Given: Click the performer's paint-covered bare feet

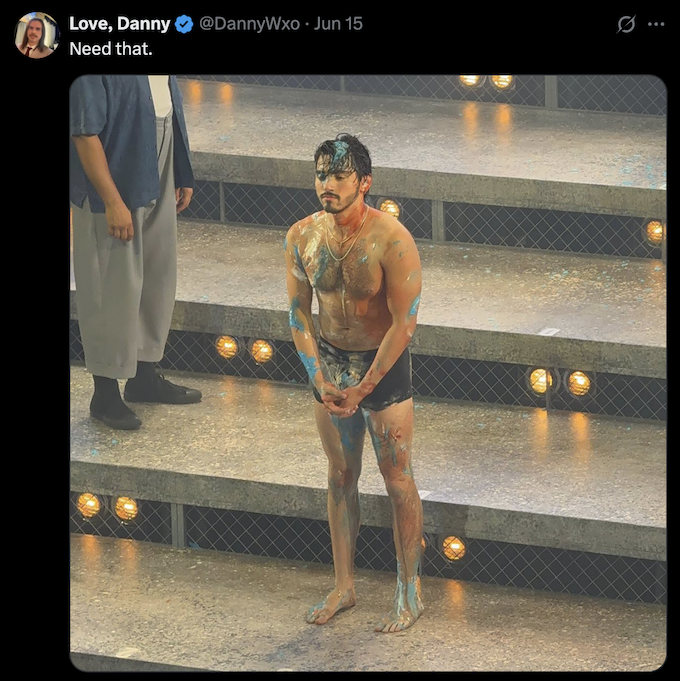Looking at the screenshot, I should pyautogui.click(x=365, y=609).
